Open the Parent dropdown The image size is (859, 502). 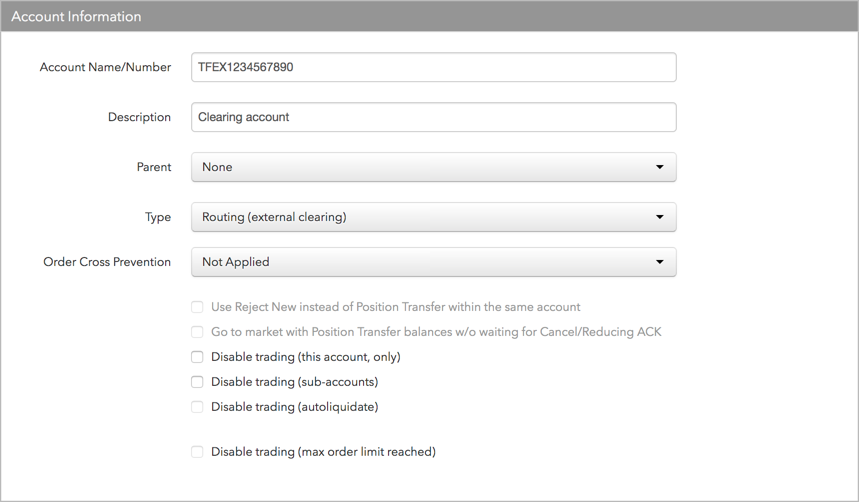[433, 167]
